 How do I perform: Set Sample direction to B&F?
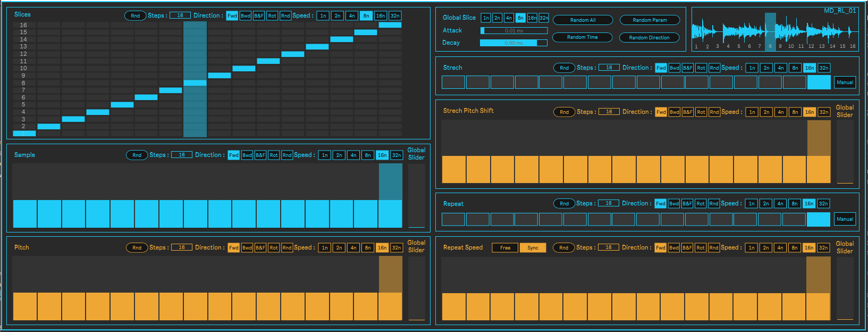click(x=260, y=155)
